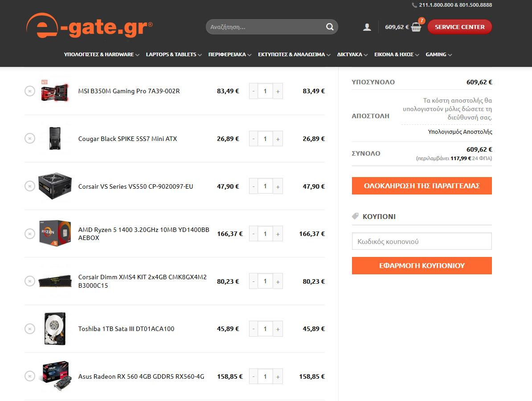Image resolution: width=532 pixels, height=401 pixels.
Task: Expand LAPTOPS & TABLETS menu
Action: click(174, 54)
